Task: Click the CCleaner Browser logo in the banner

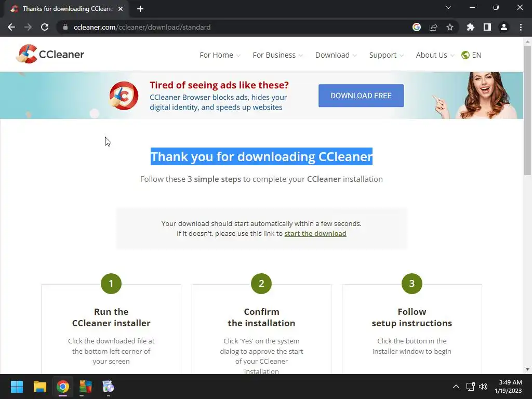Action: point(124,96)
